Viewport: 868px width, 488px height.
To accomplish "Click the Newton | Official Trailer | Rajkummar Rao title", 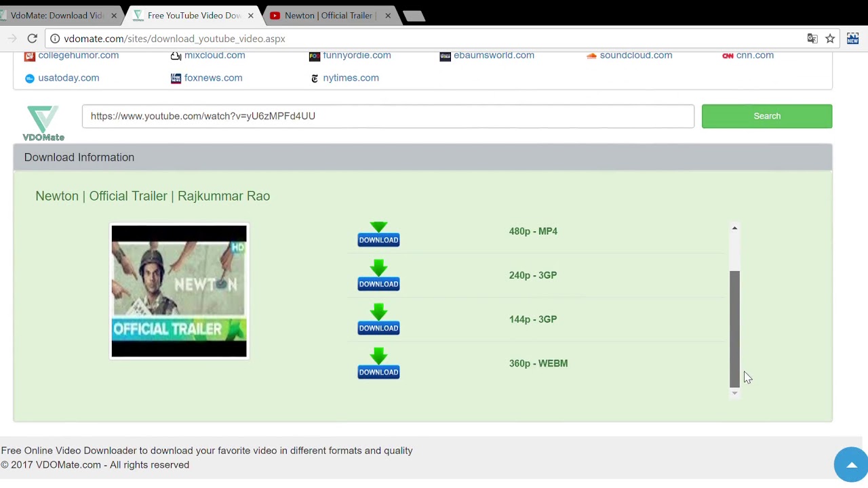I will pyautogui.click(x=153, y=196).
